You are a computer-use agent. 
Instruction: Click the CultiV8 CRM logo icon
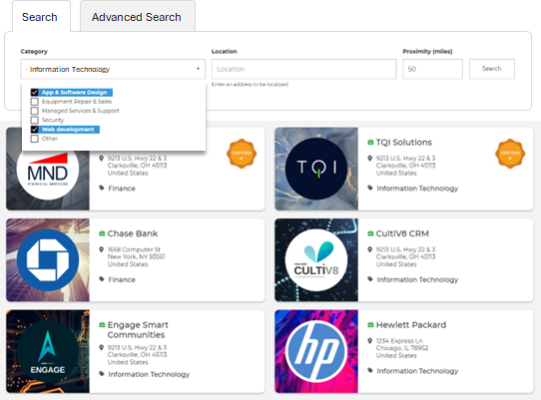click(x=316, y=260)
